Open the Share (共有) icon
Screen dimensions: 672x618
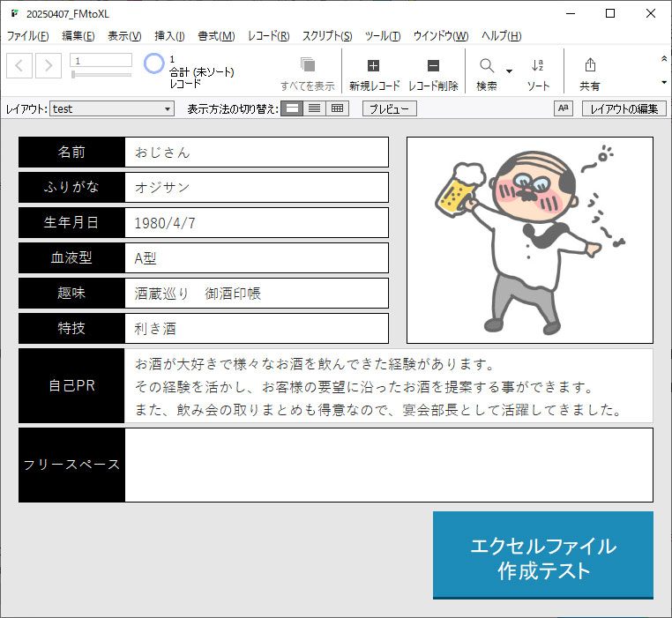[x=590, y=65]
